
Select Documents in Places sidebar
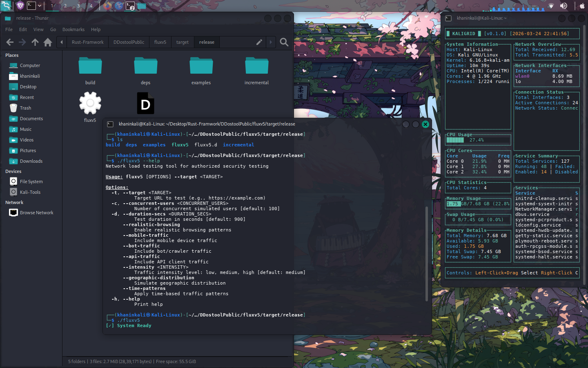31,119
